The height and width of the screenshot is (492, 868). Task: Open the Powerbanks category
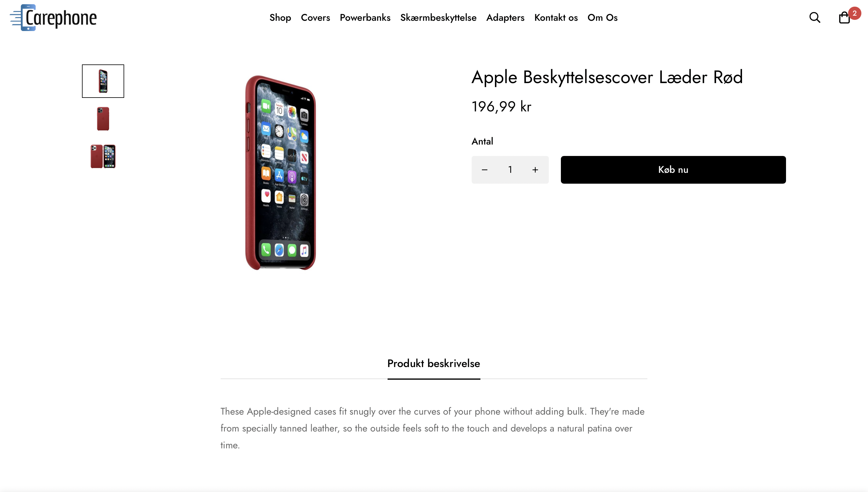coord(365,17)
